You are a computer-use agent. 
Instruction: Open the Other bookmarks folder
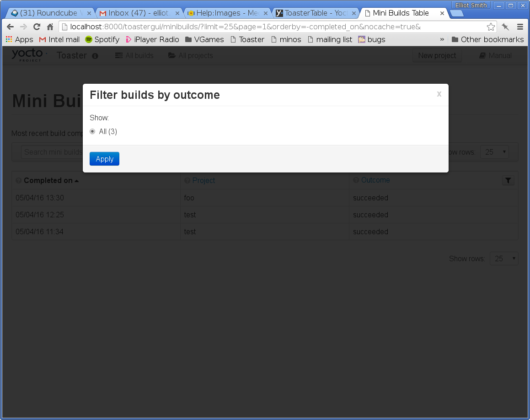coord(487,39)
